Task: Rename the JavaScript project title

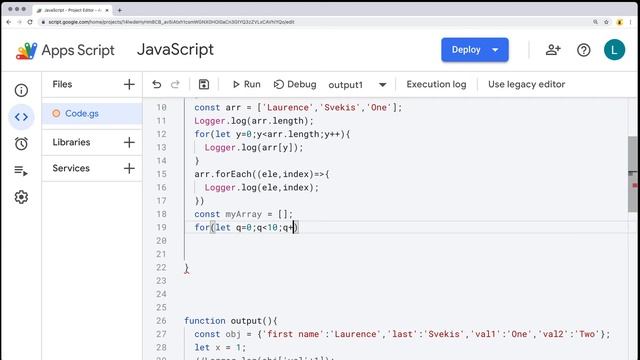Action: [x=175, y=50]
